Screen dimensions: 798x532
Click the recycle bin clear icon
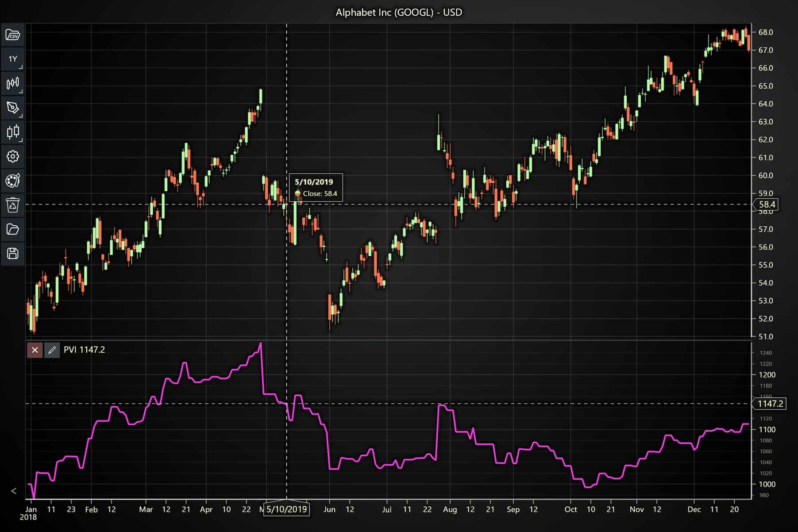[x=12, y=205]
